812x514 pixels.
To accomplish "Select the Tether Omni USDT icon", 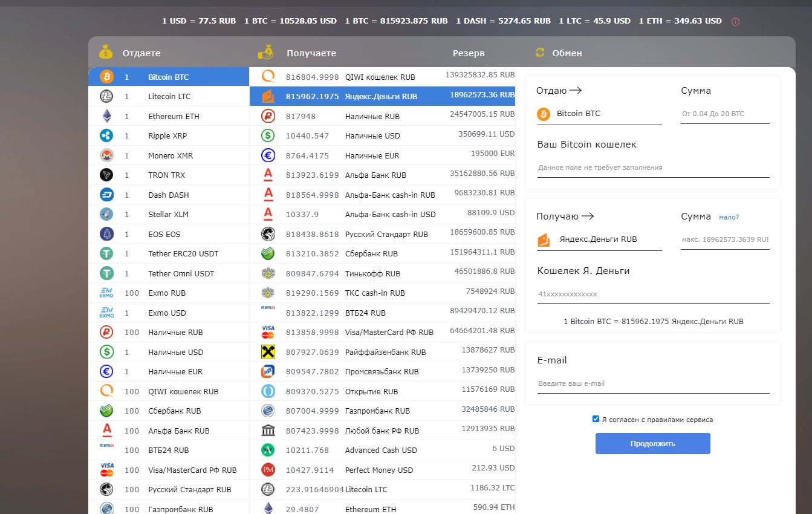I will click(x=106, y=273).
